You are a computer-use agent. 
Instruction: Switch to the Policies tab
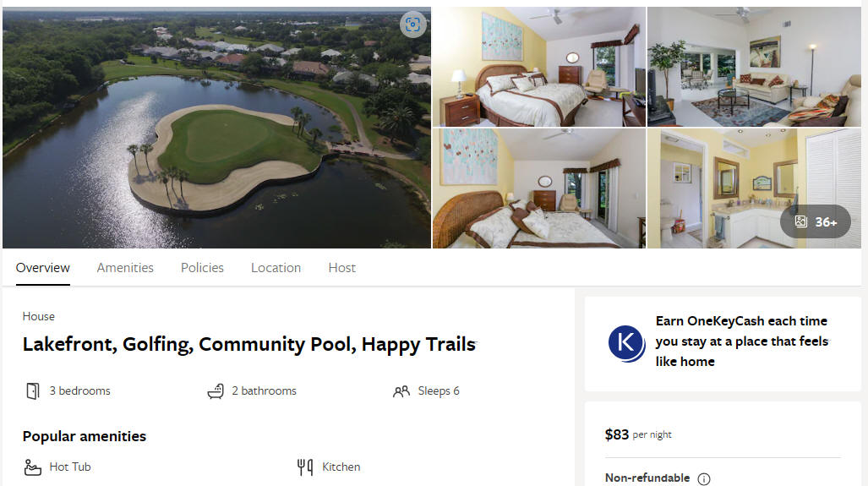pyautogui.click(x=202, y=268)
